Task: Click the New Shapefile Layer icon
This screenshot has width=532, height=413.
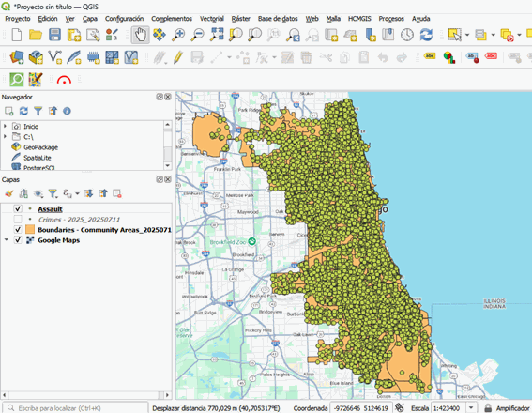Action: click(x=55, y=57)
